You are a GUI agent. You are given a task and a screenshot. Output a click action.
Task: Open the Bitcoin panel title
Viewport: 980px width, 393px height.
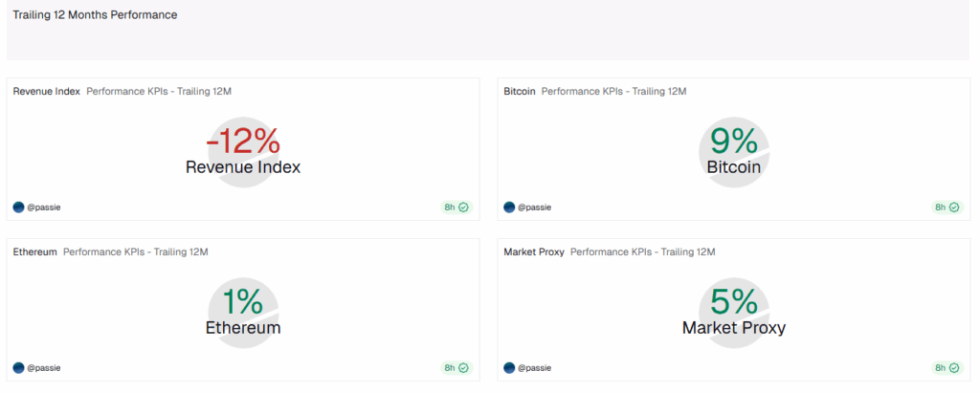(520, 92)
